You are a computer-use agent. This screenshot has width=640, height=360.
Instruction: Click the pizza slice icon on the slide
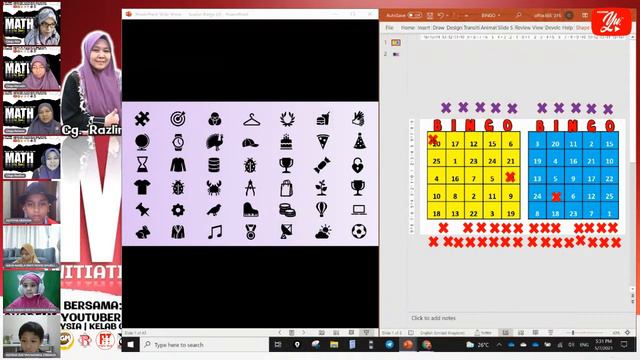pyautogui.click(x=323, y=142)
